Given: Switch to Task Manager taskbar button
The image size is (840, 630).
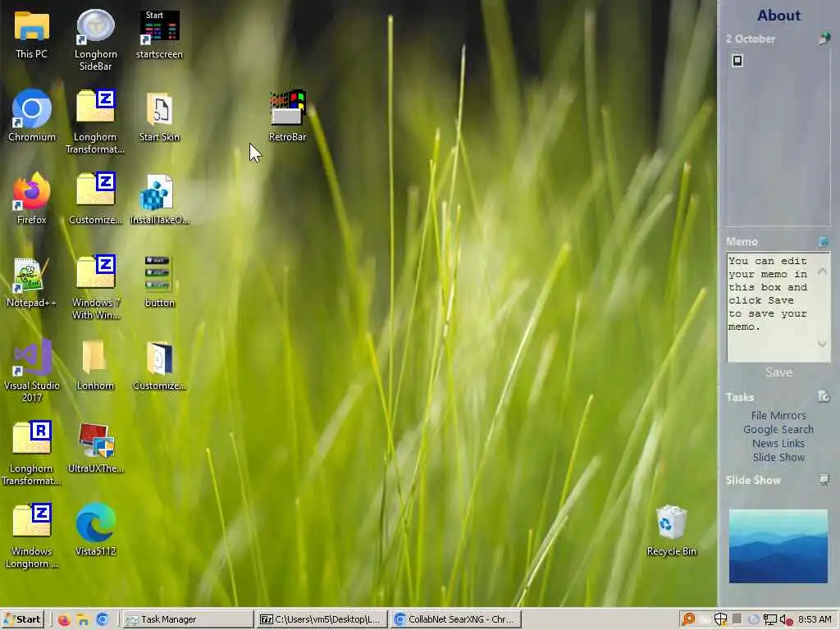Looking at the screenshot, I should (x=188, y=619).
